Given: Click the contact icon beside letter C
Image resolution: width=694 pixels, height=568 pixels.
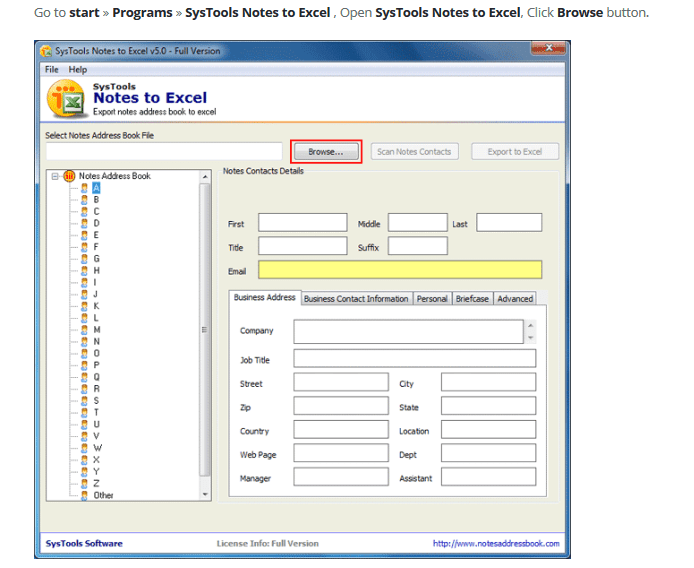Looking at the screenshot, I should click(x=84, y=212).
